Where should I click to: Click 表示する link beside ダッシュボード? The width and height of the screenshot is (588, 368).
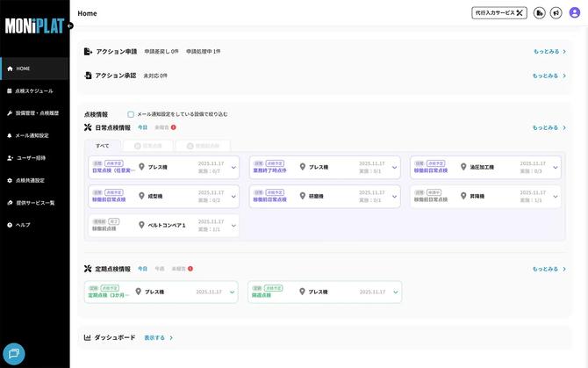154,337
